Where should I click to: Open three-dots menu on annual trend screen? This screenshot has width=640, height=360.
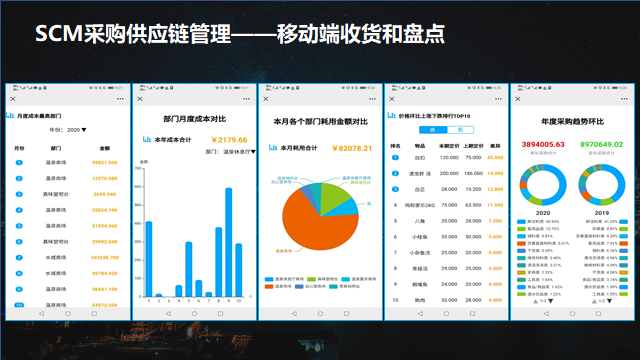coord(624,99)
